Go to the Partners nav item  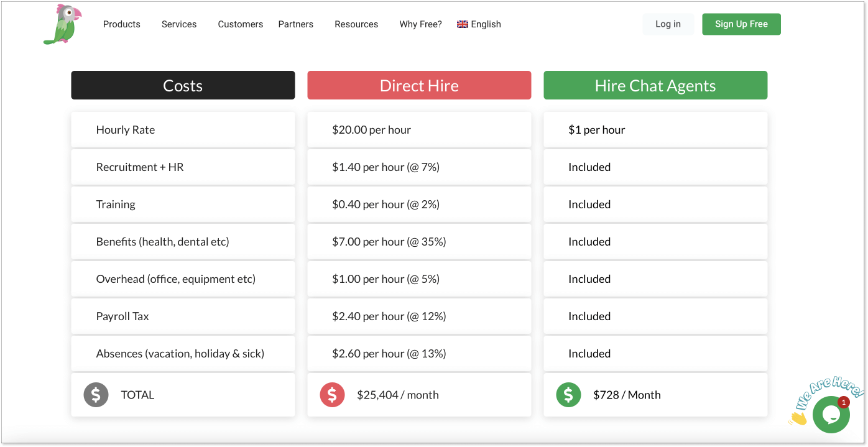[x=295, y=24]
